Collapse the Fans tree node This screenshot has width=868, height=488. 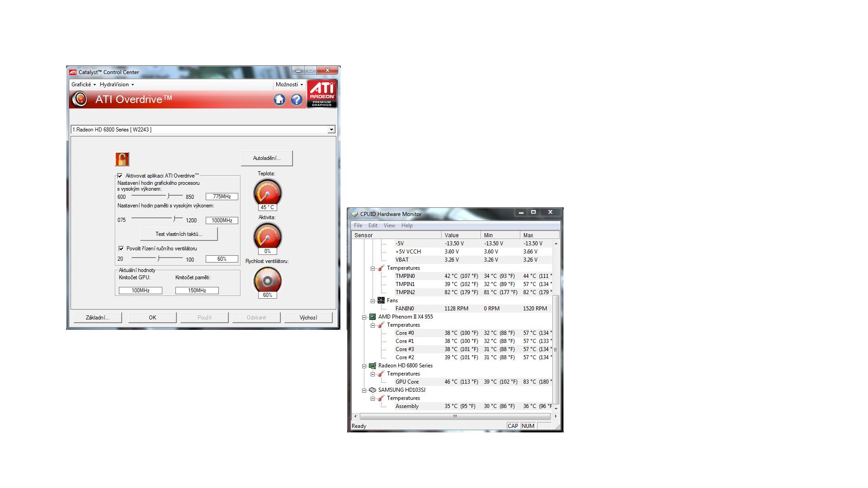[373, 301]
